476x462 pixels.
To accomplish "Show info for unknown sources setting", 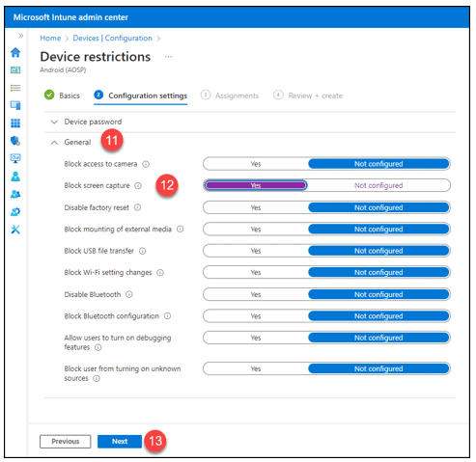I will tap(97, 378).
